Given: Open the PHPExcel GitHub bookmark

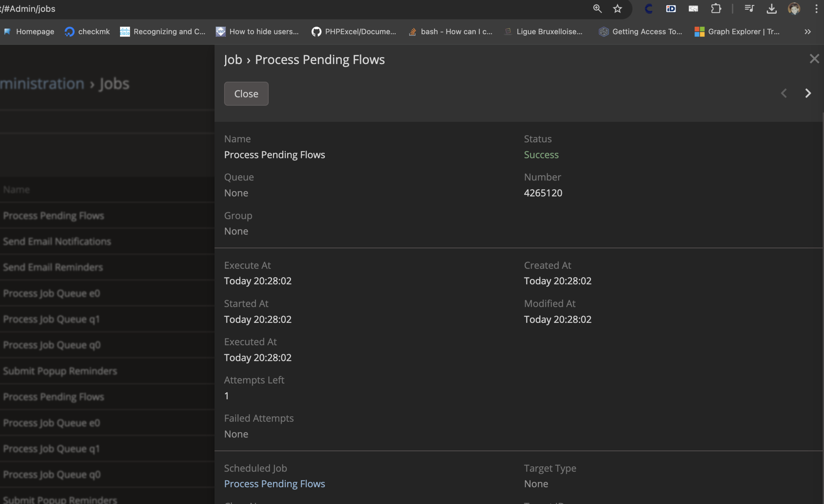Looking at the screenshot, I should point(354,32).
